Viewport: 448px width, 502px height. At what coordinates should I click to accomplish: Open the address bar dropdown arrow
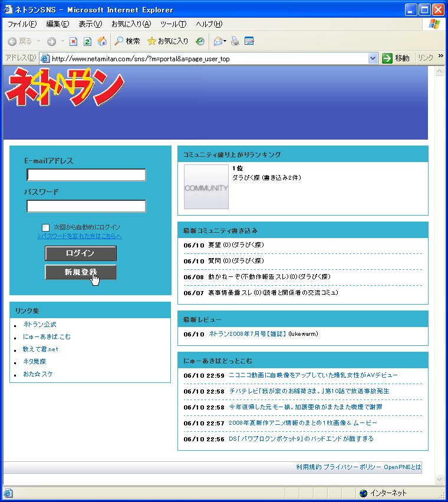[373, 58]
